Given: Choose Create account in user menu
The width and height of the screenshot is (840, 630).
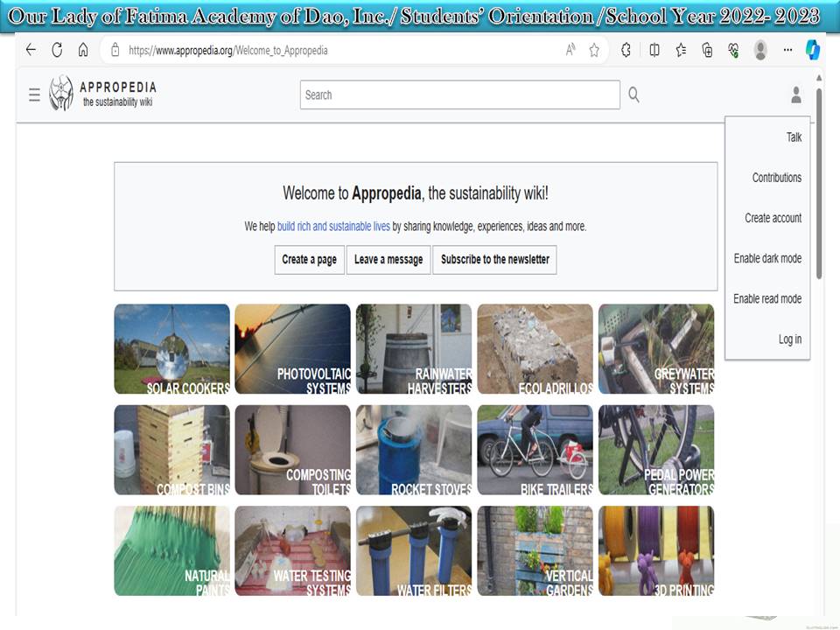Looking at the screenshot, I should pos(773,218).
